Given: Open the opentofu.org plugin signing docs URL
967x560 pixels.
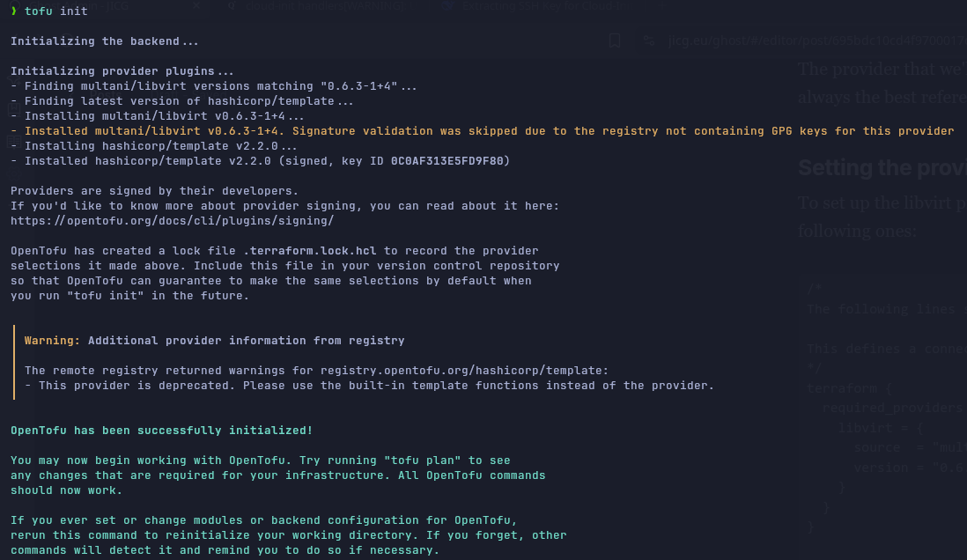Looking at the screenshot, I should [172, 221].
